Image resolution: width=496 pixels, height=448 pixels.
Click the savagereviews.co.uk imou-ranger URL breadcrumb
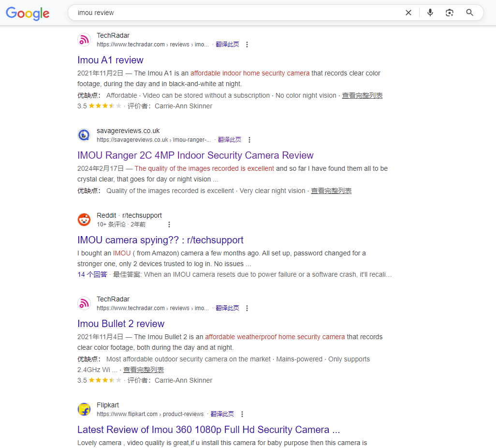[154, 140]
